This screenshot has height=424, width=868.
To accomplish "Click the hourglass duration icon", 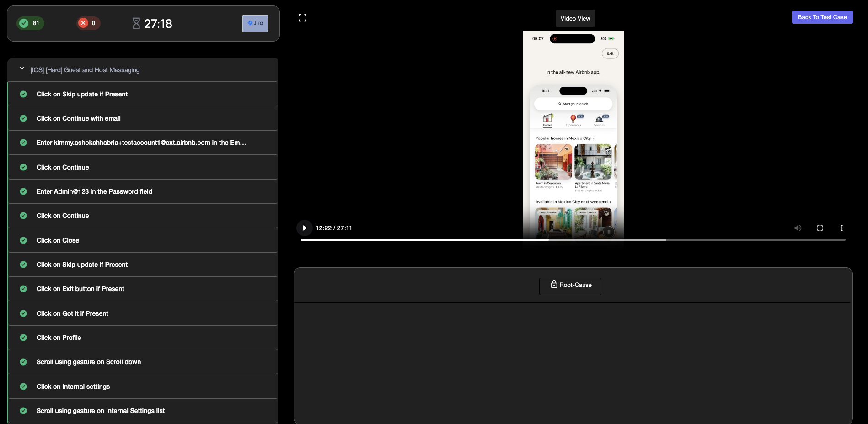I will [x=136, y=23].
